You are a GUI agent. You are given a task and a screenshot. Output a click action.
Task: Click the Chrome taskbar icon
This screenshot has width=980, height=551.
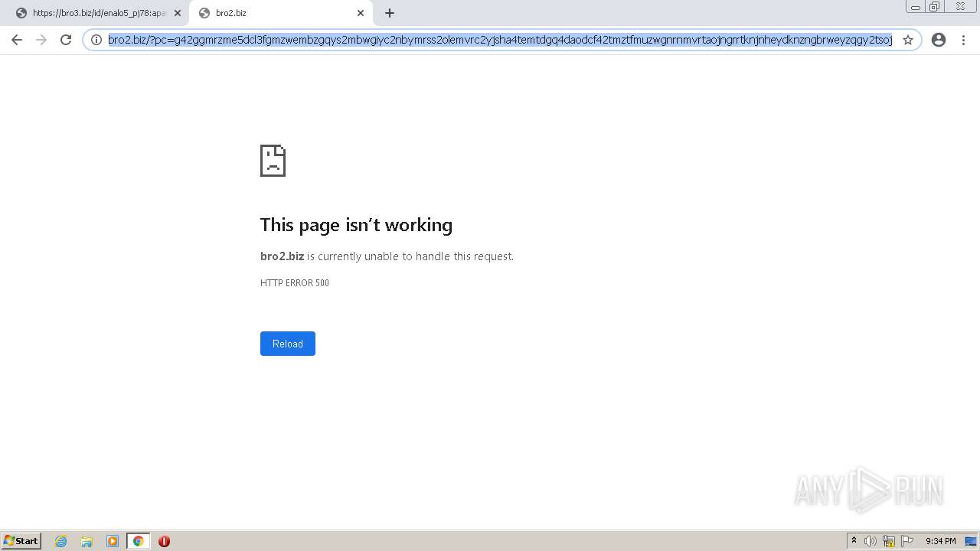pos(138,541)
